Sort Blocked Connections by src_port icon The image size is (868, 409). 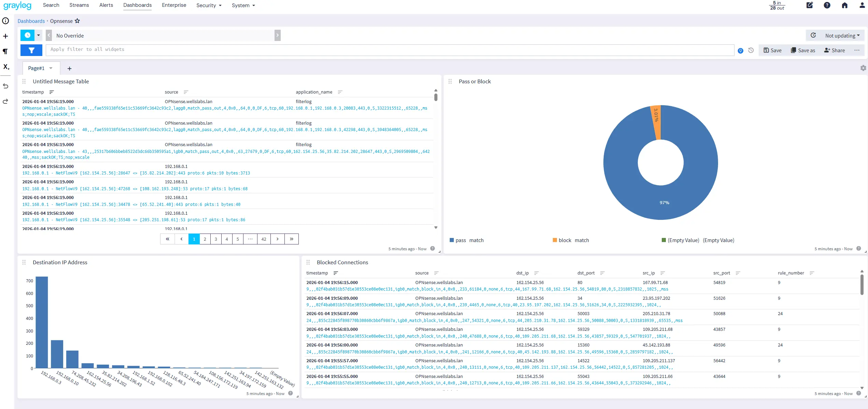coord(738,273)
